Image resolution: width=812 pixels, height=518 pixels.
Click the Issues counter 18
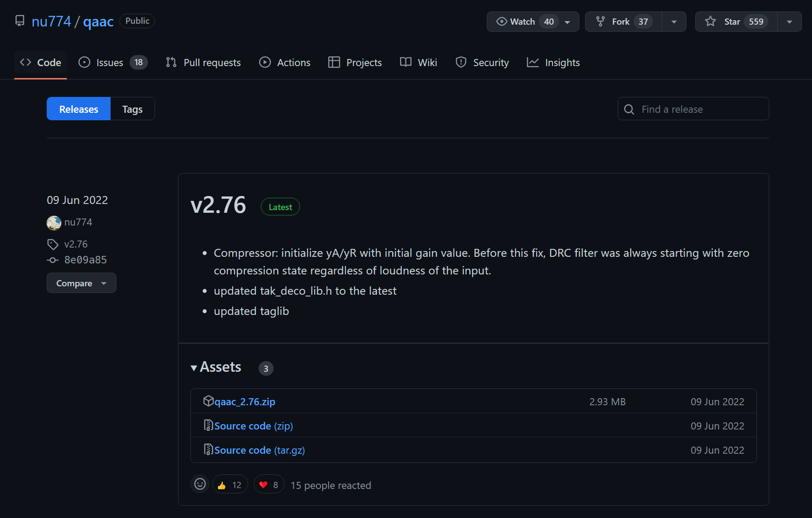point(139,63)
